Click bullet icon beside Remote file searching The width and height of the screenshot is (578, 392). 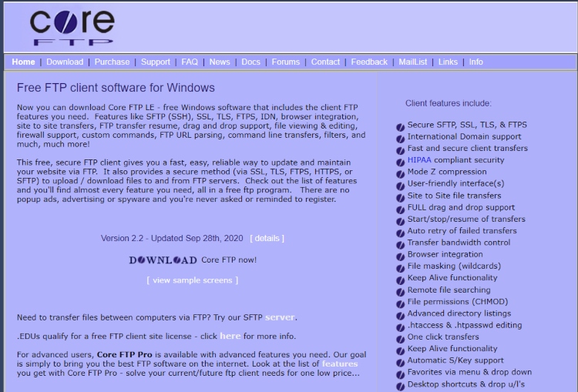pos(400,293)
